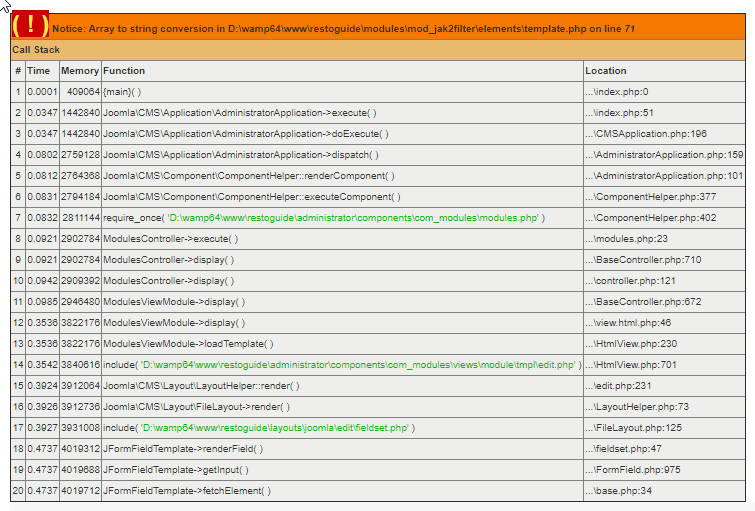Image resolution: width=755 pixels, height=511 pixels.
Task: Select memory value 3840616 in row 14
Action: coord(80,365)
